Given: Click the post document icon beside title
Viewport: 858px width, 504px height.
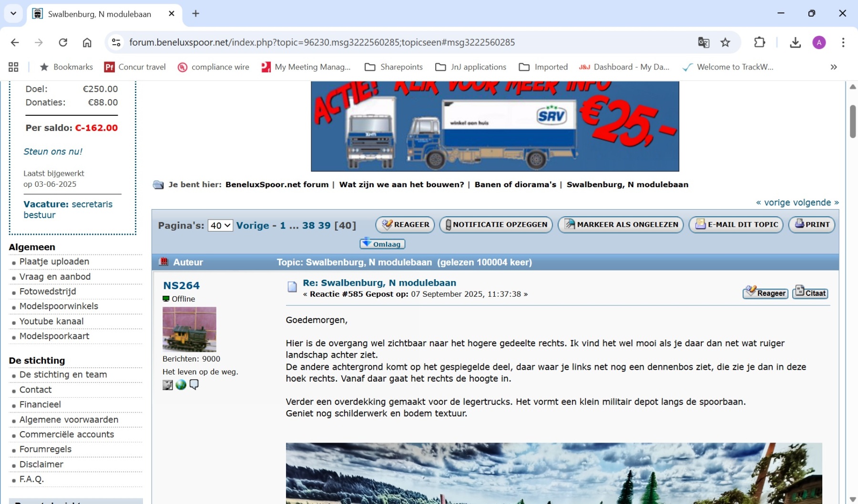Looking at the screenshot, I should 292,287.
